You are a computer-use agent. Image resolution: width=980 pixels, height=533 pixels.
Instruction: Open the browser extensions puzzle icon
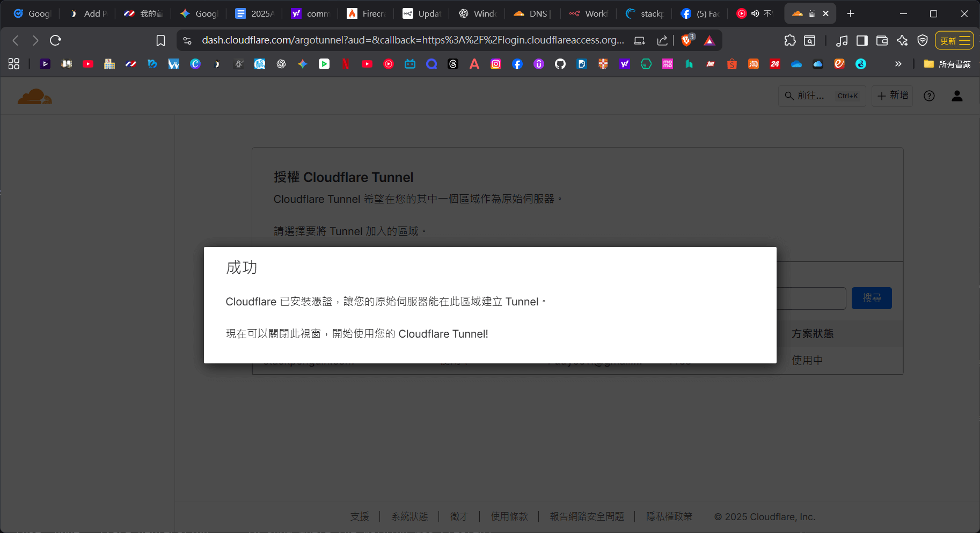click(x=790, y=41)
